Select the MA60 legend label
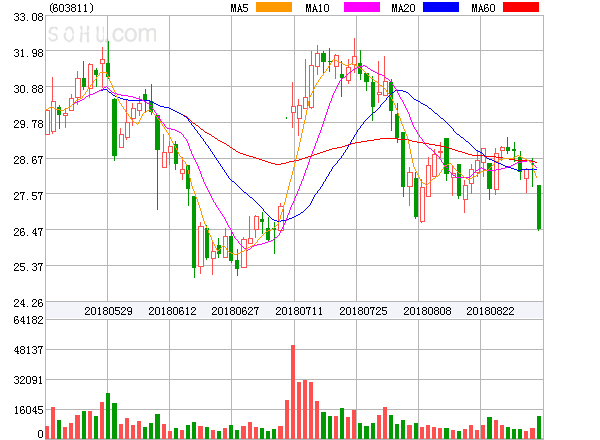The image size is (600, 440). [x=483, y=8]
